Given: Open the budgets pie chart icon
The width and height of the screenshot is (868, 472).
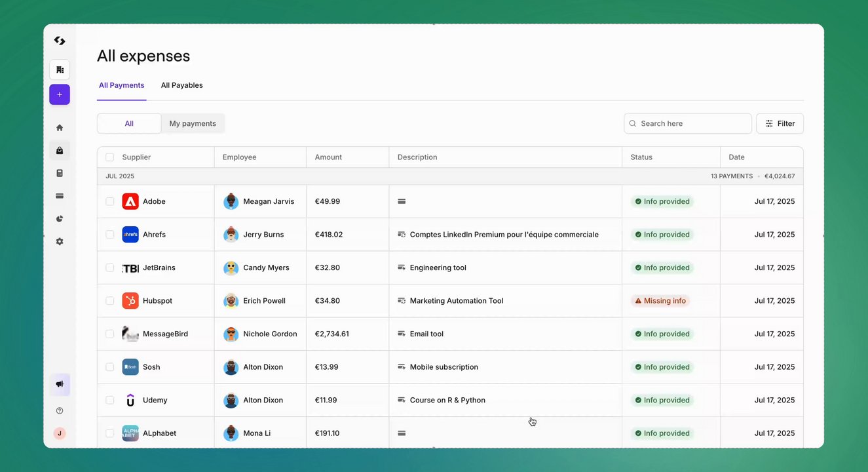Looking at the screenshot, I should click(60, 219).
